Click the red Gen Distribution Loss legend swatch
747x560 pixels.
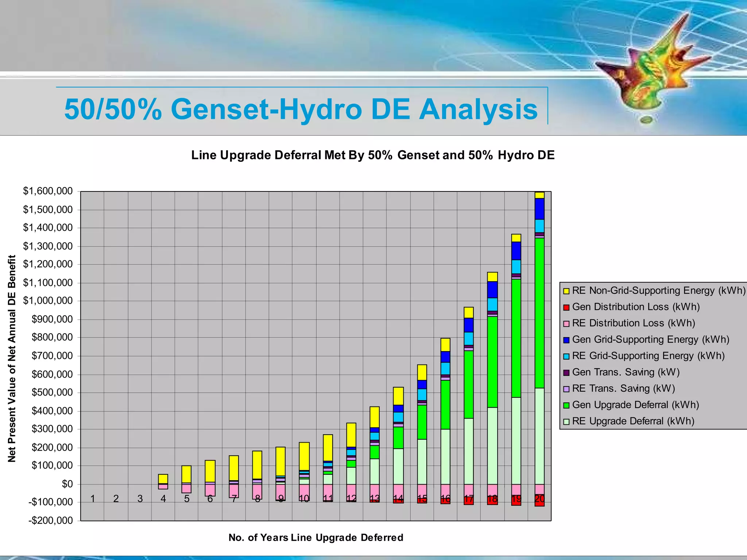click(566, 307)
